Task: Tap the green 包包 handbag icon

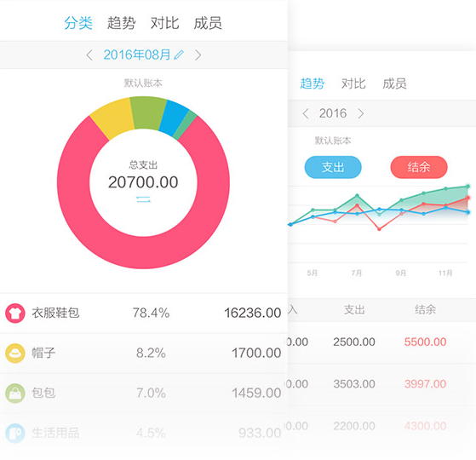Action: tap(14, 394)
